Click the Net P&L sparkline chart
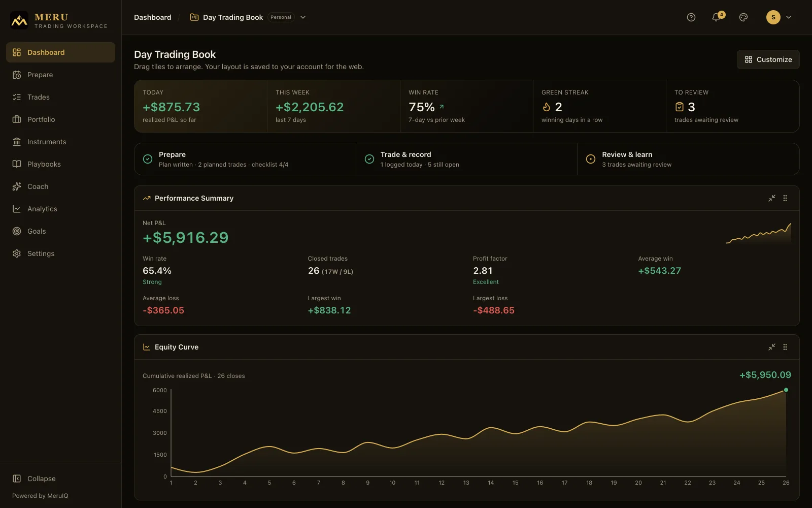This screenshot has height=508, width=812. tap(759, 234)
